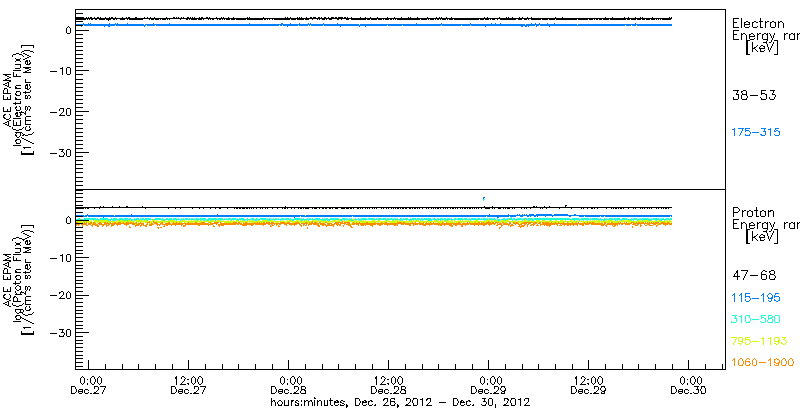Click the 12:00 Dec.28 time axis label
The width and height of the screenshot is (800, 410).
point(389,385)
